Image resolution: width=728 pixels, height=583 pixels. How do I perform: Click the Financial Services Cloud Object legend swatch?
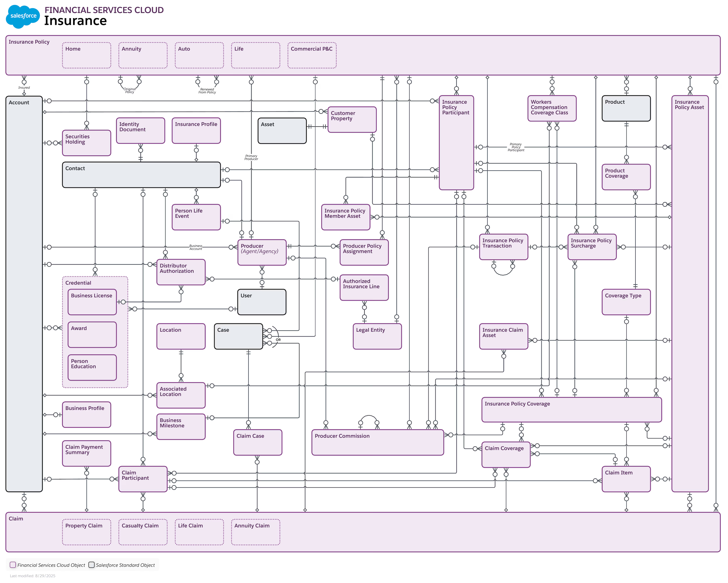pos(13,565)
